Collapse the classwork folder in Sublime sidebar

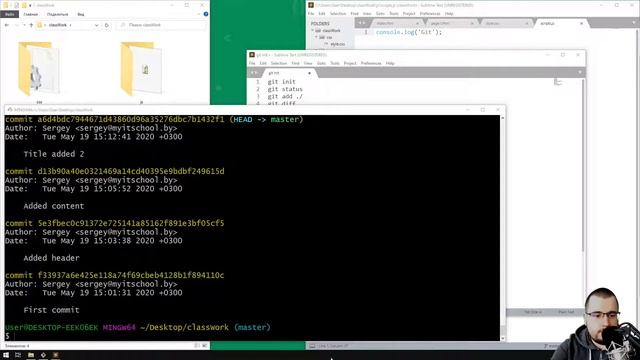pos(313,31)
